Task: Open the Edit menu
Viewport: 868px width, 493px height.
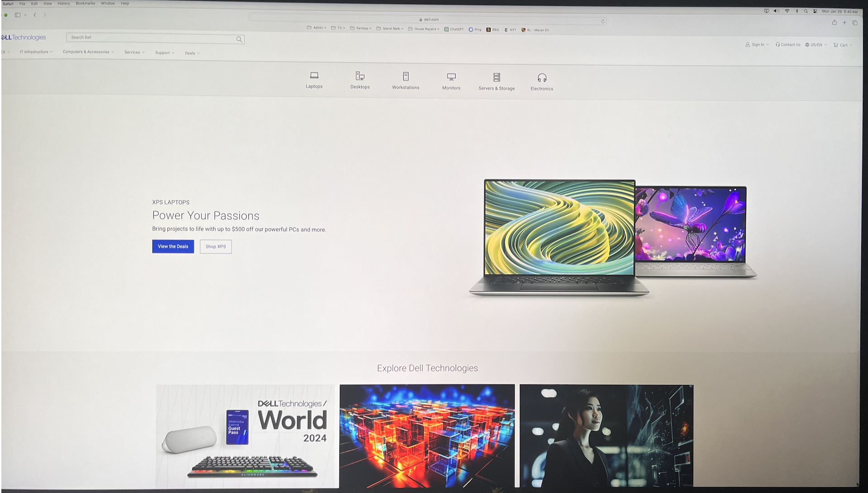Action: [34, 4]
